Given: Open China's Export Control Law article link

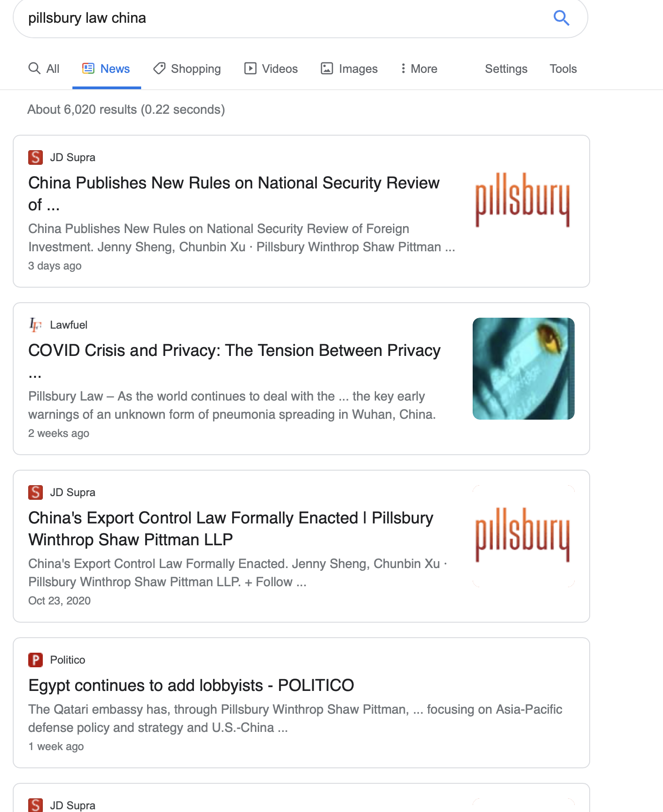Looking at the screenshot, I should [230, 529].
